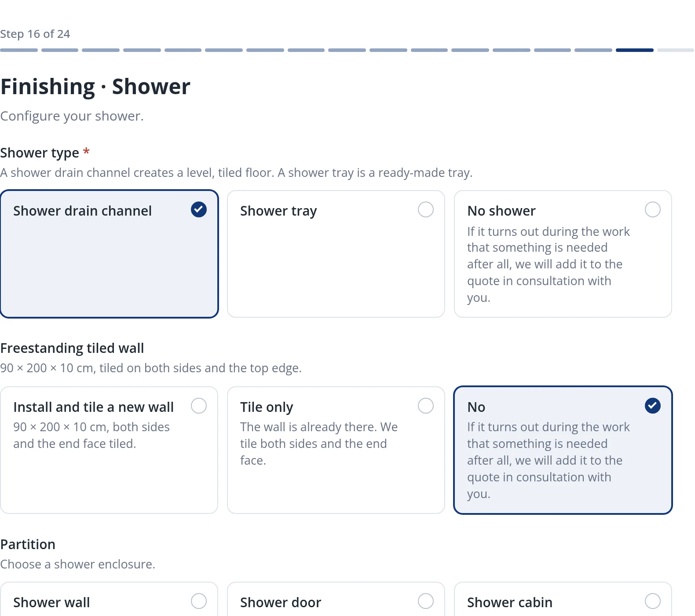Image resolution: width=695 pixels, height=616 pixels.
Task: Pick the No shower option
Action: click(563, 254)
